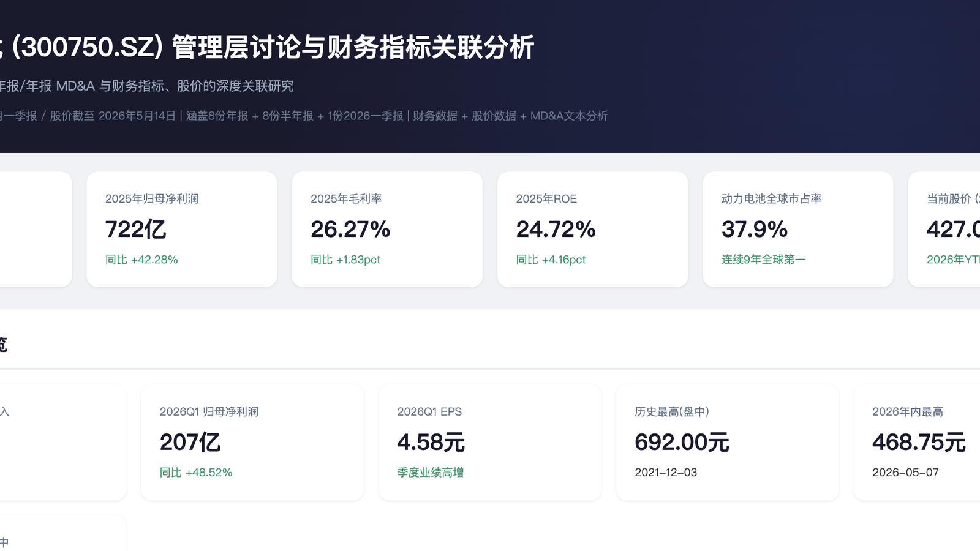Screen dimensions: 980x551
Task: Click the 2021-12-03 date text
Action: pyautogui.click(x=666, y=473)
